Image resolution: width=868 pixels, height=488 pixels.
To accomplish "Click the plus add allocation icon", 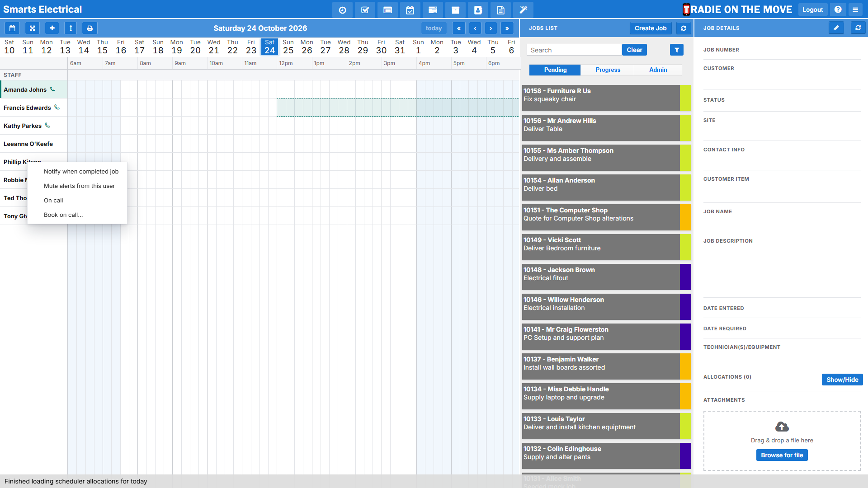I will [x=52, y=28].
